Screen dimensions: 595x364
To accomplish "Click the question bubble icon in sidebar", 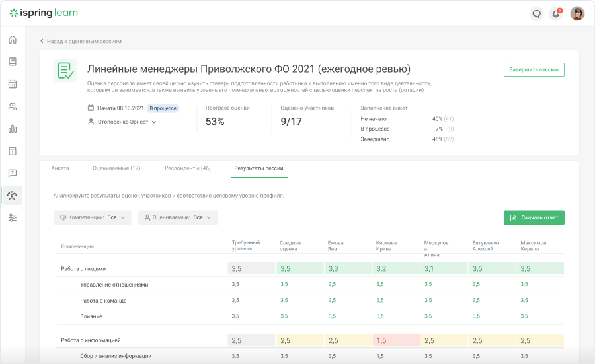I will pos(13,174).
